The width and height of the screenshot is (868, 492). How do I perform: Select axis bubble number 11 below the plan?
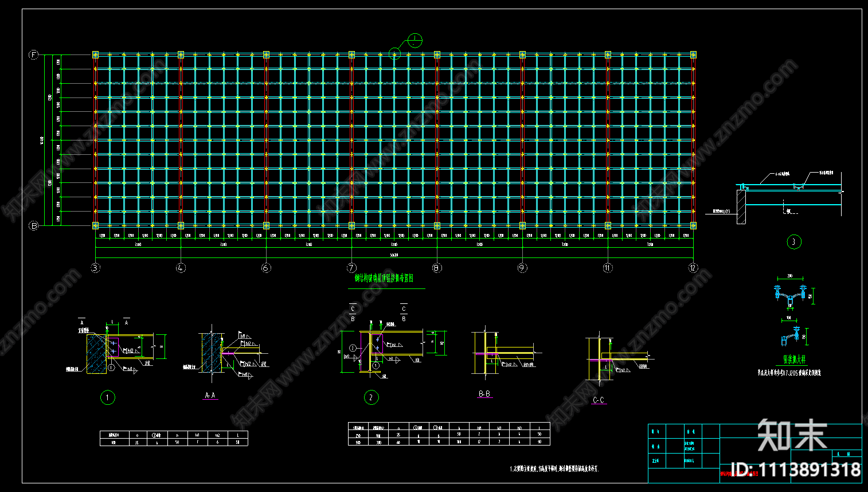(608, 268)
